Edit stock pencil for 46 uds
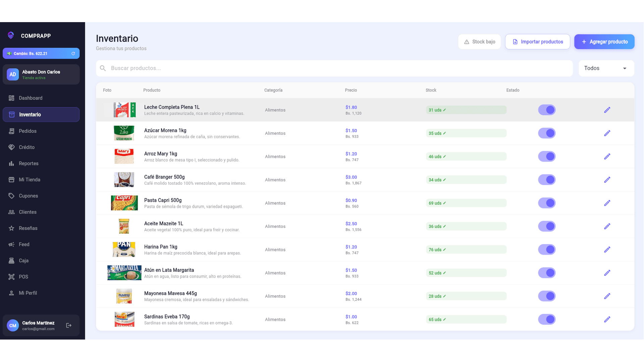Viewport: 644px width, 362px height. pos(444,157)
